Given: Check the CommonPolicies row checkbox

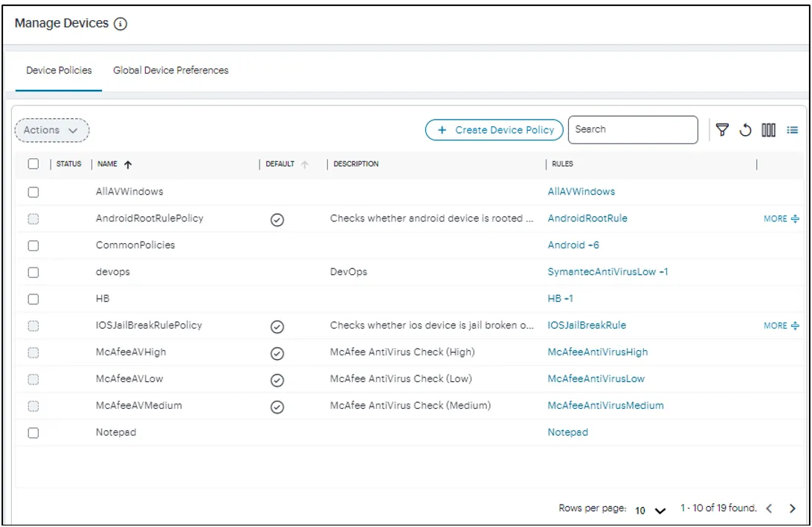Looking at the screenshot, I should point(33,245).
